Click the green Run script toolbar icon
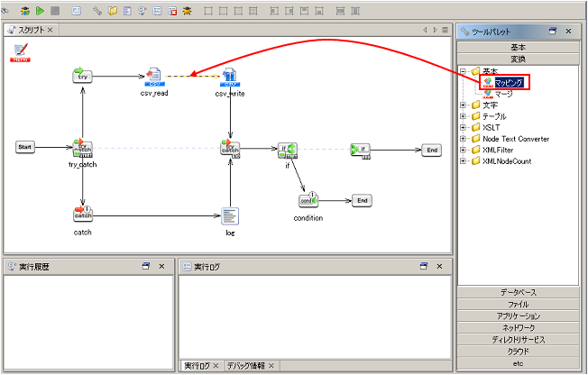This screenshot has width=588, height=375. point(41,11)
